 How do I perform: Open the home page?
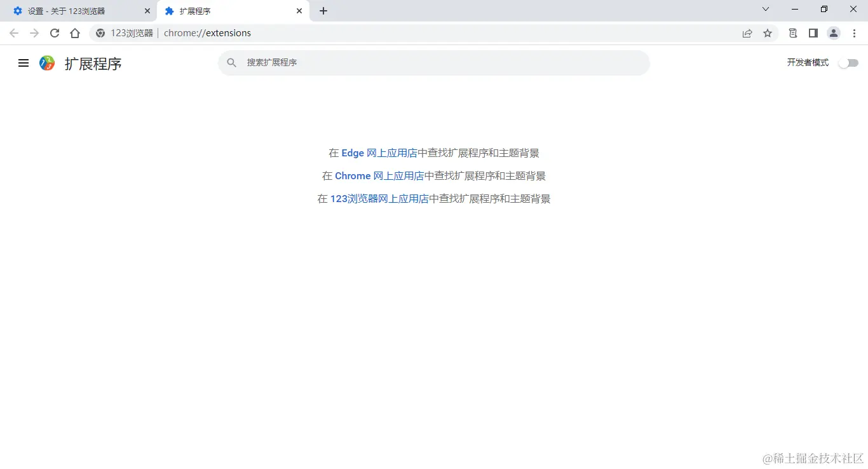(75, 33)
